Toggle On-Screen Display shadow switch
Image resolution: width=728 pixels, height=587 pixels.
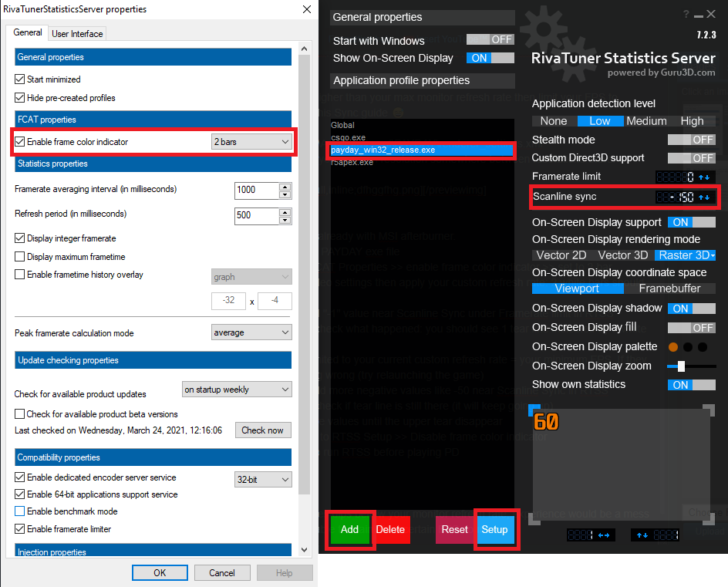coord(691,309)
